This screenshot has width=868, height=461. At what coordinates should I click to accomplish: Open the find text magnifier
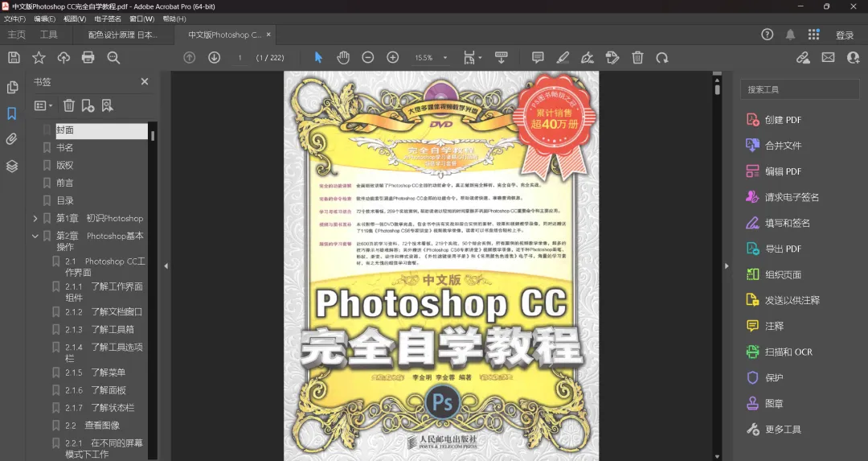(113, 58)
